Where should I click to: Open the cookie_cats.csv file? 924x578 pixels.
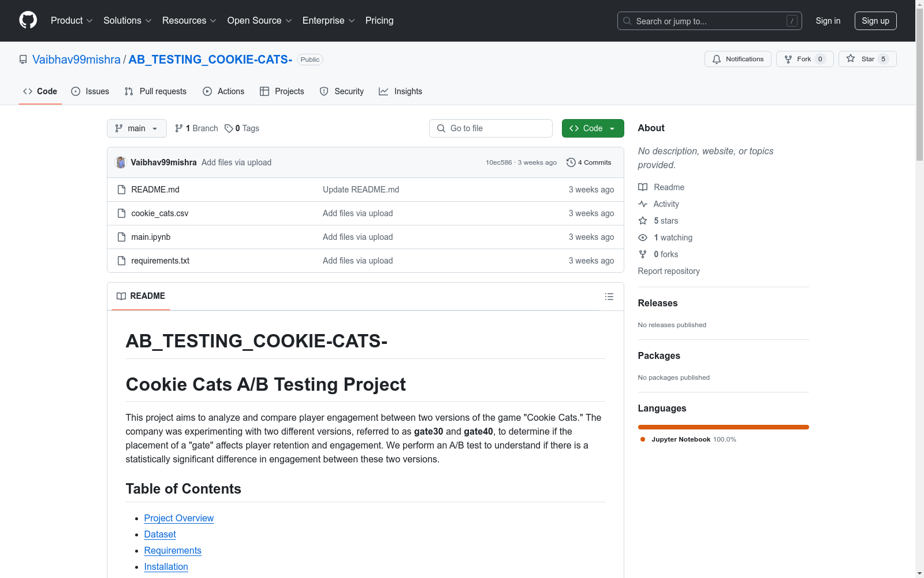(160, 213)
